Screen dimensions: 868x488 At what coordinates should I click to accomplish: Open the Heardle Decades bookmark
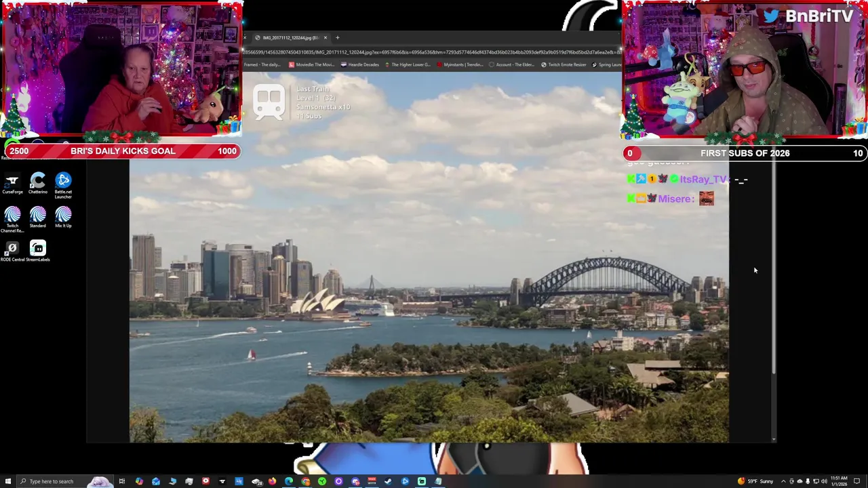pos(360,65)
